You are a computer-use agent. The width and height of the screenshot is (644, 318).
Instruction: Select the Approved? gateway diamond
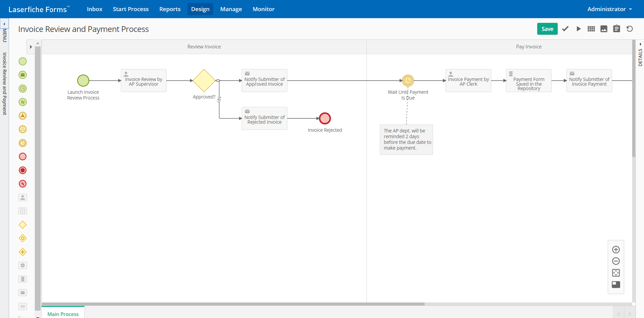(204, 81)
